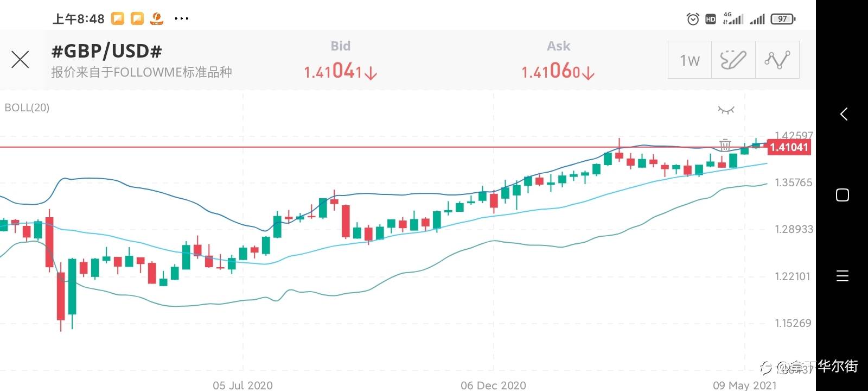Viewport: 868px width, 391px height.
Task: Toggle the closed-eye visibility icon
Action: (x=726, y=110)
